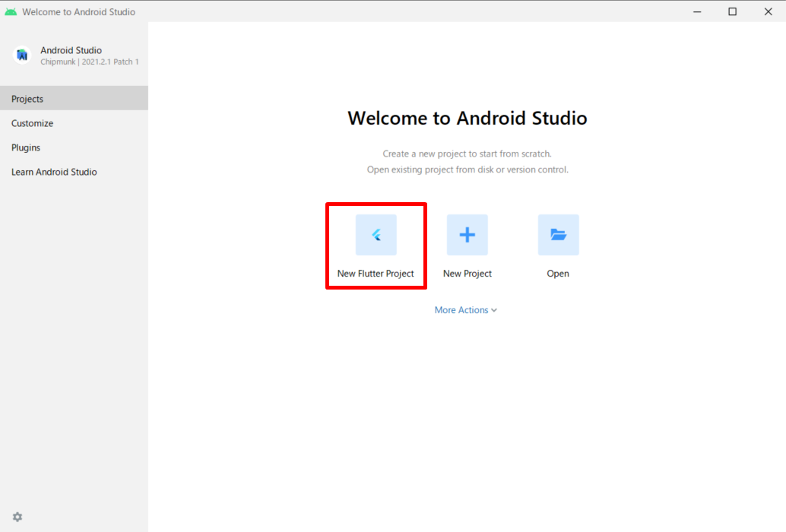The width and height of the screenshot is (786, 532).
Task: Switch to the Customize tab
Action: [x=74, y=123]
